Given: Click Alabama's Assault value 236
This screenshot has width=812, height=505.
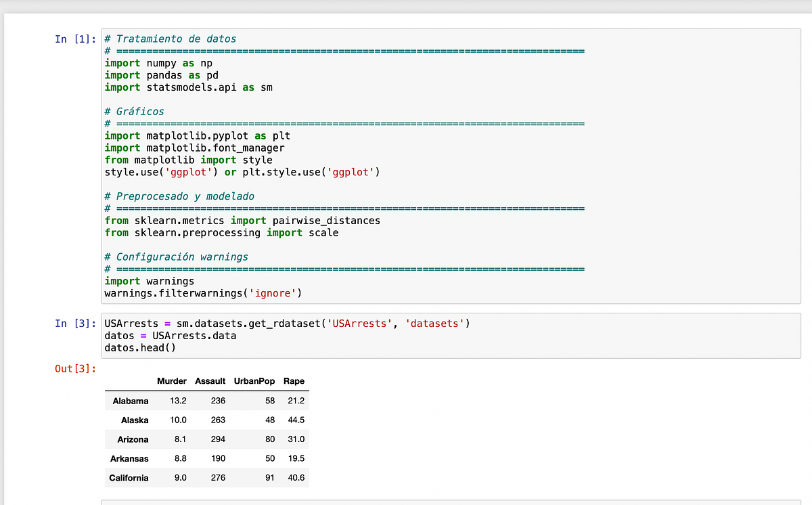Looking at the screenshot, I should click(219, 401).
